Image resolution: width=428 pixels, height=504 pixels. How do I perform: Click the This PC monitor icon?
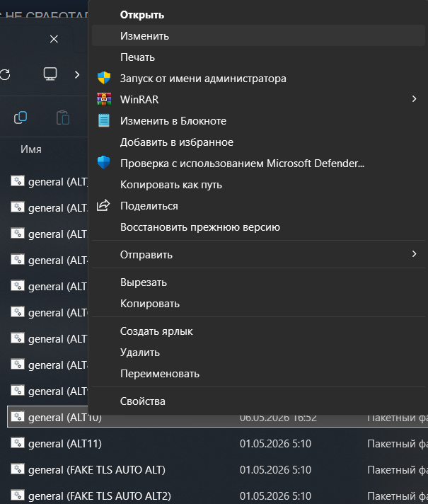coord(50,74)
